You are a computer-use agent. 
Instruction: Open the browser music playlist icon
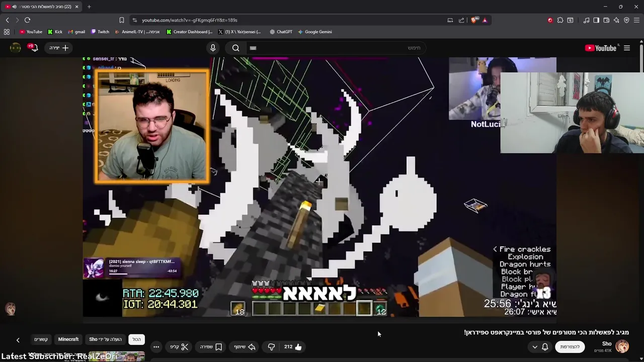point(586,20)
